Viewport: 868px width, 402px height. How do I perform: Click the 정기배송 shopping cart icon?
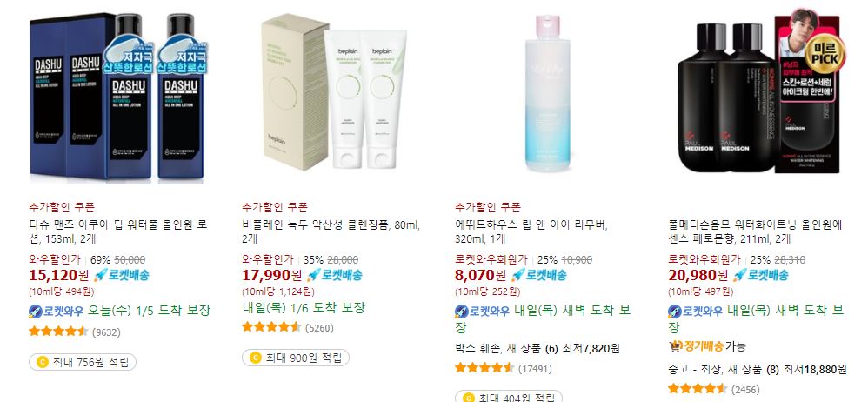click(x=676, y=346)
